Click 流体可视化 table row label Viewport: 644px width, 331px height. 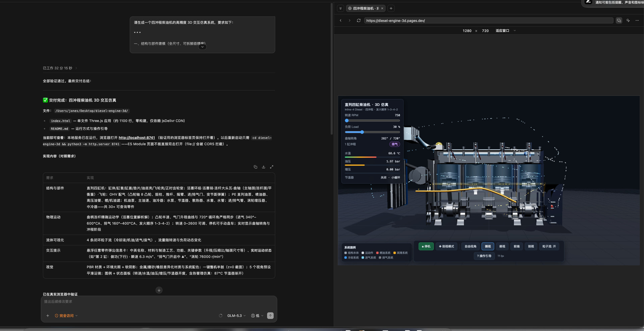click(55, 240)
